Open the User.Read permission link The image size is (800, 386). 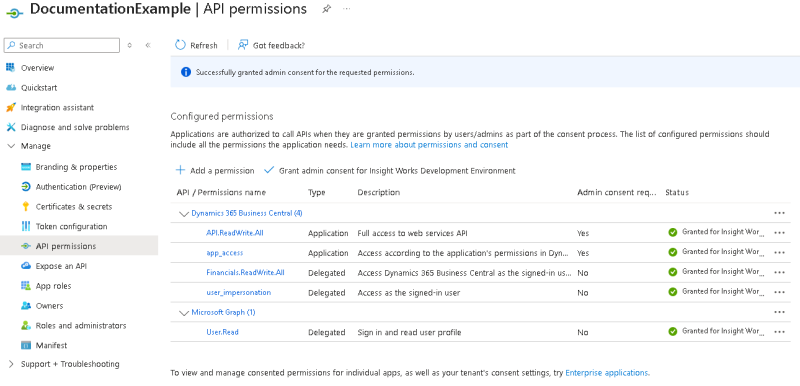click(x=222, y=332)
